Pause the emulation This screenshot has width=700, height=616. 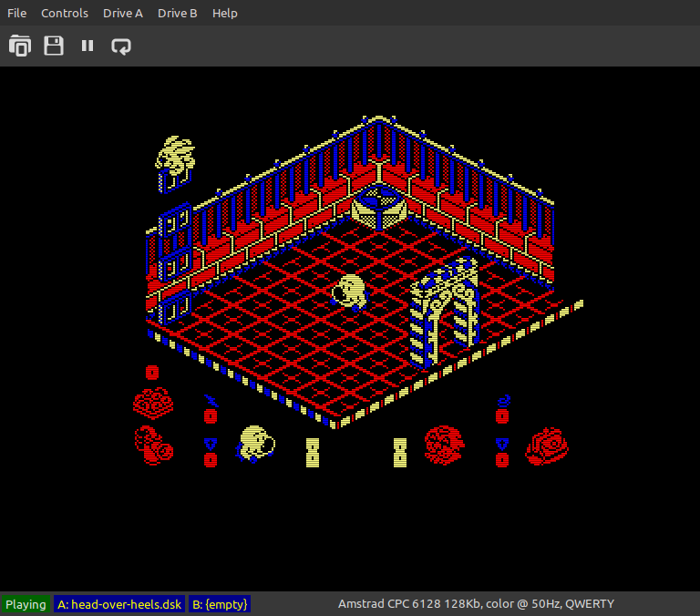coord(87,46)
